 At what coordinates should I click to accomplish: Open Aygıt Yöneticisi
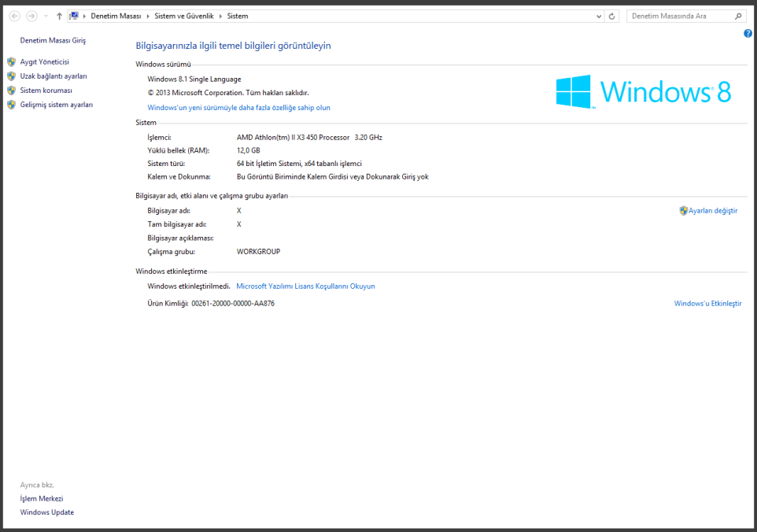click(44, 62)
